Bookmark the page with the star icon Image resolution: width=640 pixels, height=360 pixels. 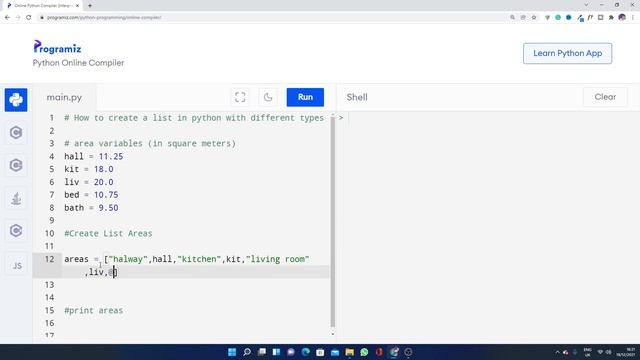pos(534,18)
